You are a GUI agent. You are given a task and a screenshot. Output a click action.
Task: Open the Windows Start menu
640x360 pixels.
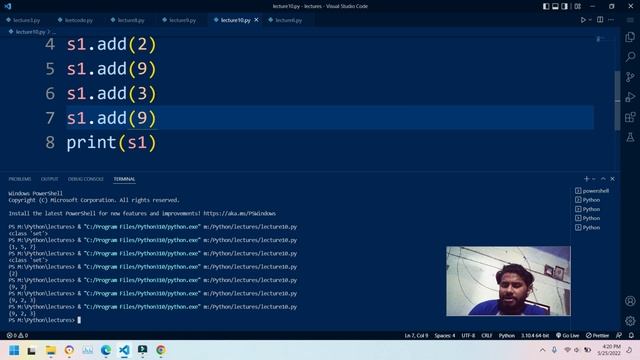(x=14, y=350)
